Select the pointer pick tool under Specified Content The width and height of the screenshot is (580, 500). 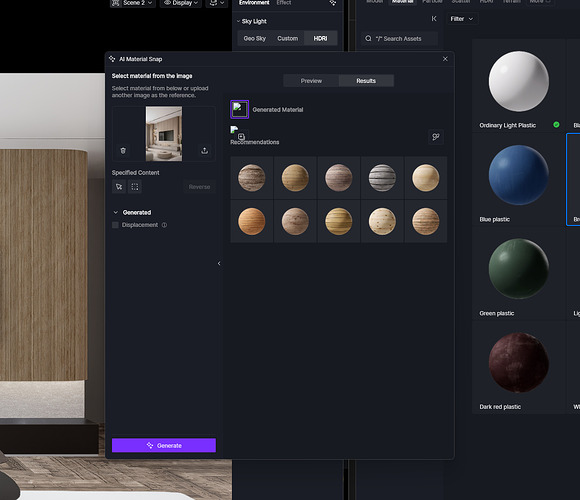(x=119, y=187)
